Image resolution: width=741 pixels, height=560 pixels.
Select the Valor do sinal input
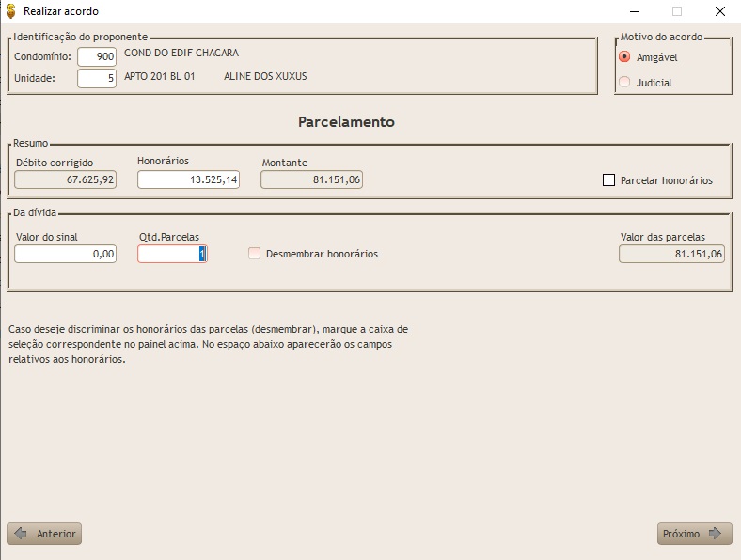coord(66,254)
